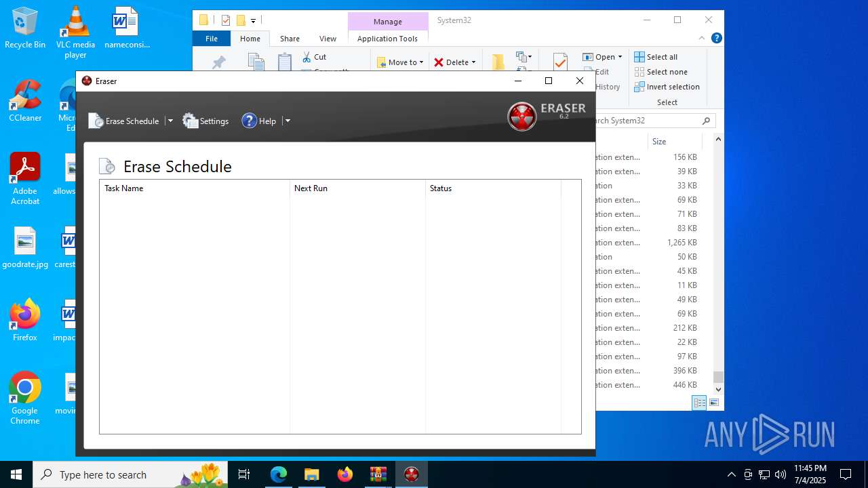This screenshot has height=488, width=868.
Task: Sort by the Status column header
Action: point(493,188)
